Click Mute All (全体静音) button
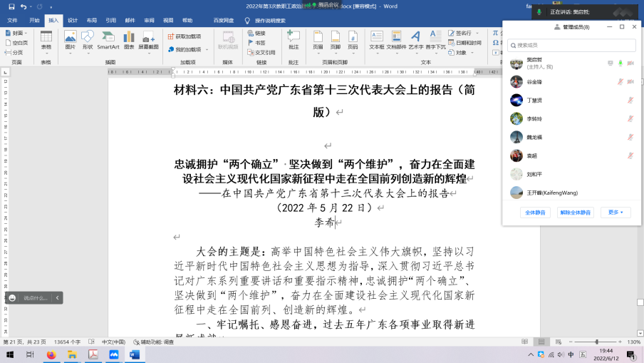644x363 pixels. (535, 213)
